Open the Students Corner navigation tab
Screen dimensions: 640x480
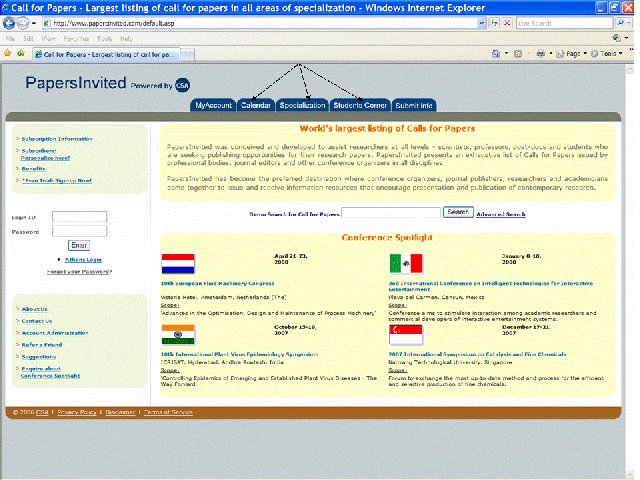click(360, 105)
